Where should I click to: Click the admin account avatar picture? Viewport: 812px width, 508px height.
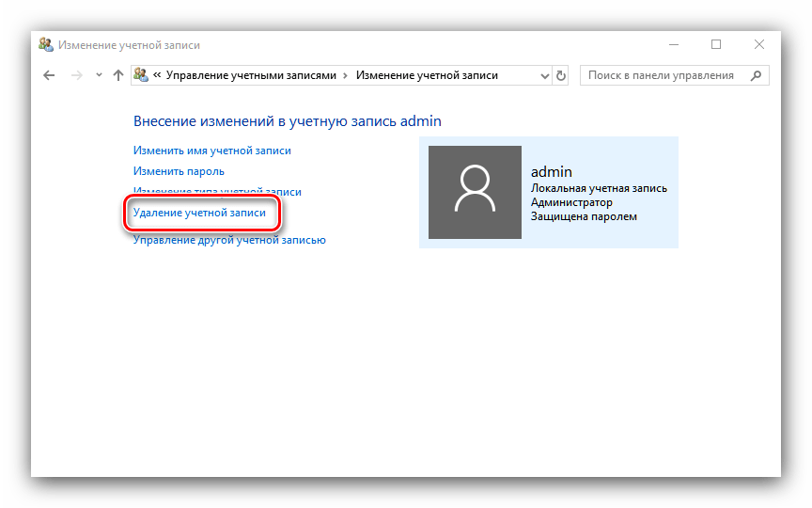[475, 192]
